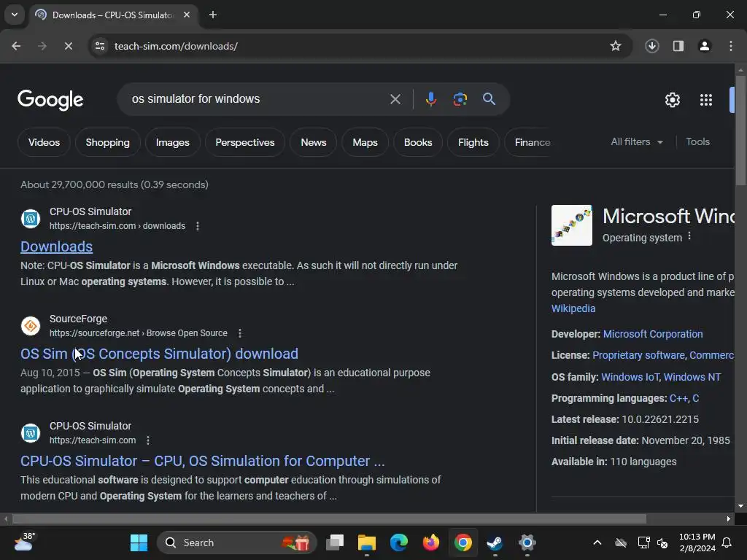This screenshot has height=560, width=747.
Task: Open the tab search dropdown arrow
Action: 15,15
